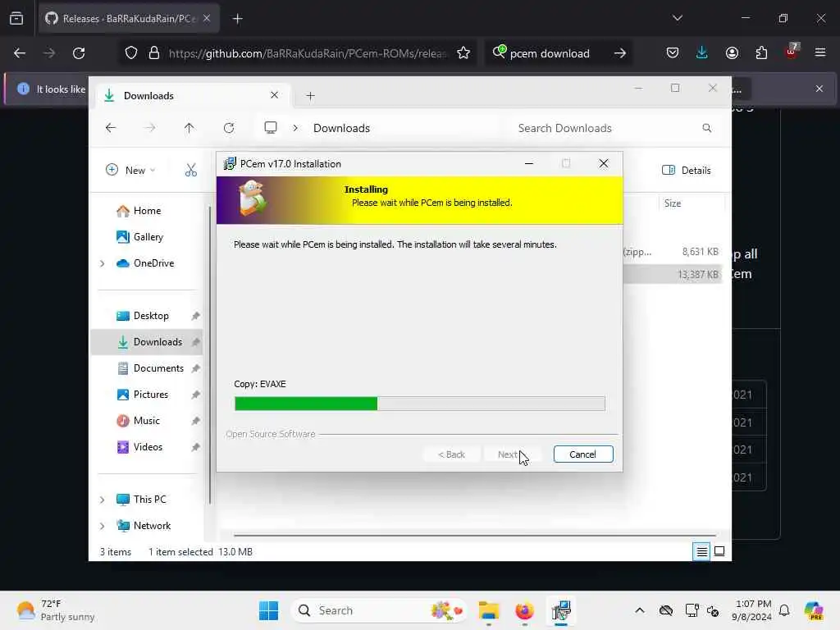Image resolution: width=840 pixels, height=630 pixels.
Task: Click the tracking protection shield icon
Action: tap(131, 53)
